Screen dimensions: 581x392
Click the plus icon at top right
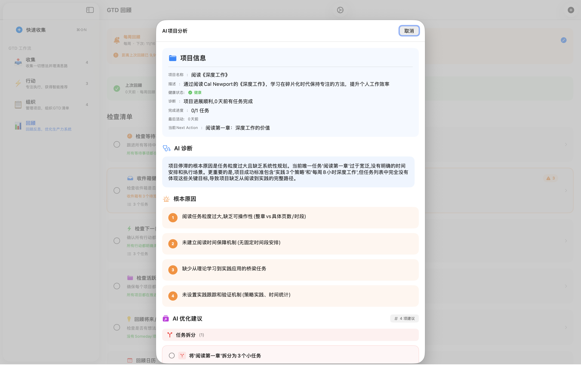[x=571, y=10]
